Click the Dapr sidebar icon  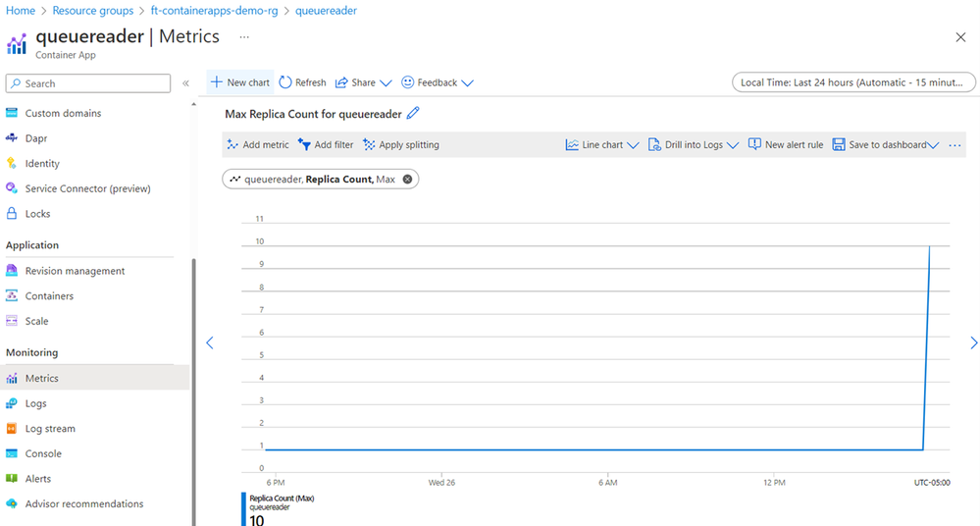11,138
